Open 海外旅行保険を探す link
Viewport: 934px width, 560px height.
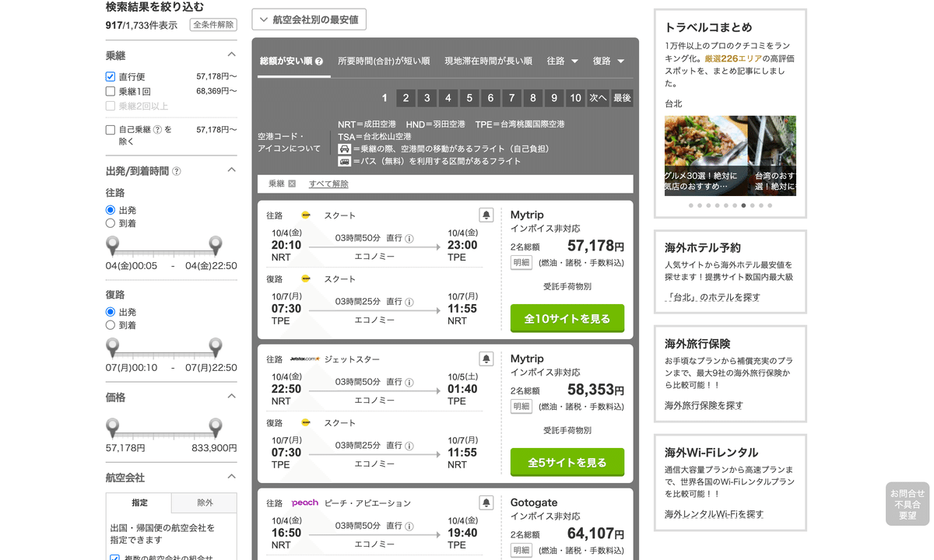[x=704, y=405]
